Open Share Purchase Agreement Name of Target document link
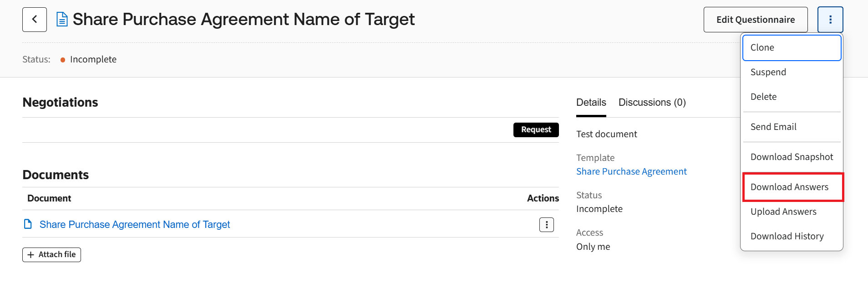The image size is (868, 284). [x=135, y=225]
